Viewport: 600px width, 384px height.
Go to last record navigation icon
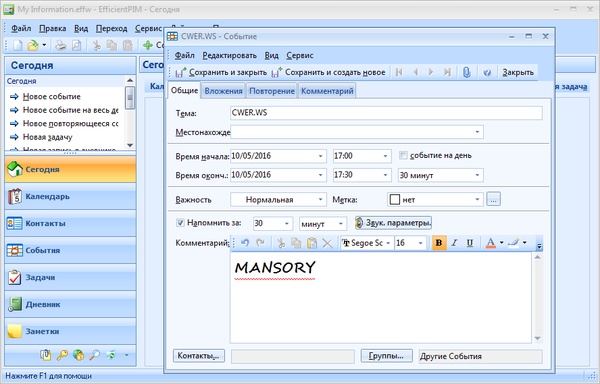(x=447, y=72)
